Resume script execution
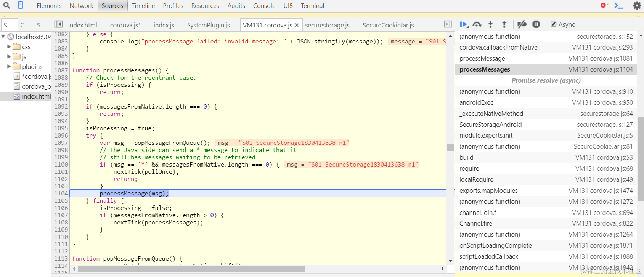This screenshot has width=644, height=277. (x=464, y=24)
